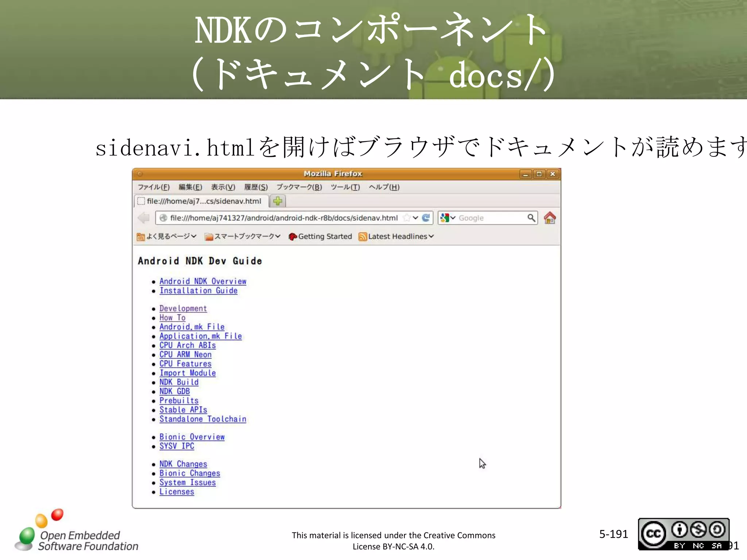This screenshot has width=747, height=560.
Task: Open the スマートブックマーク folder
Action: click(x=243, y=237)
